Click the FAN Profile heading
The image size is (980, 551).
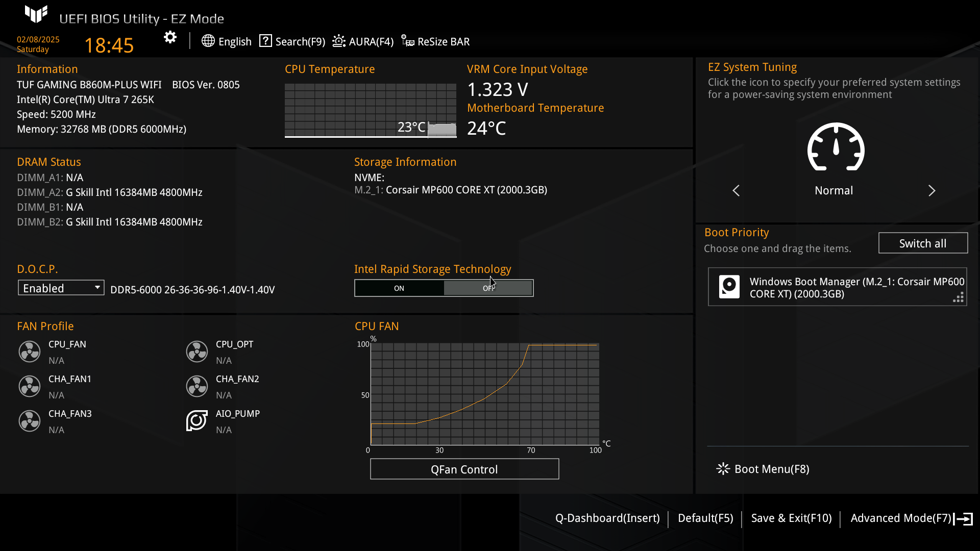click(x=45, y=326)
